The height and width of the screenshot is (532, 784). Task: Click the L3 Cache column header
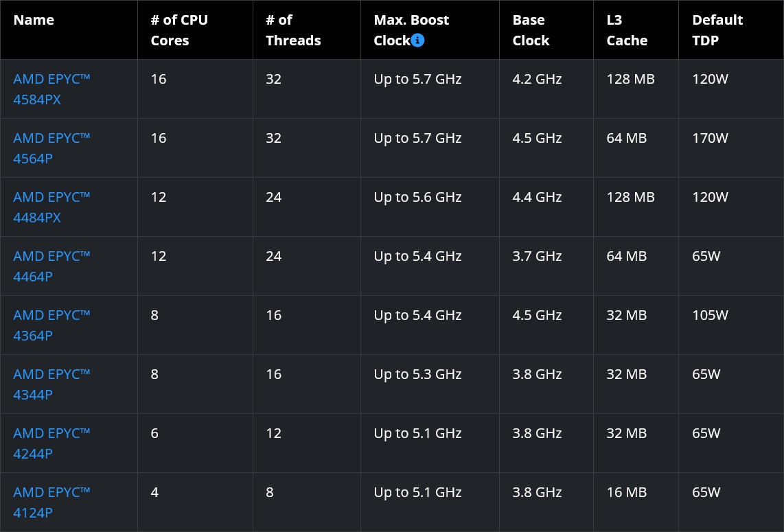point(627,30)
